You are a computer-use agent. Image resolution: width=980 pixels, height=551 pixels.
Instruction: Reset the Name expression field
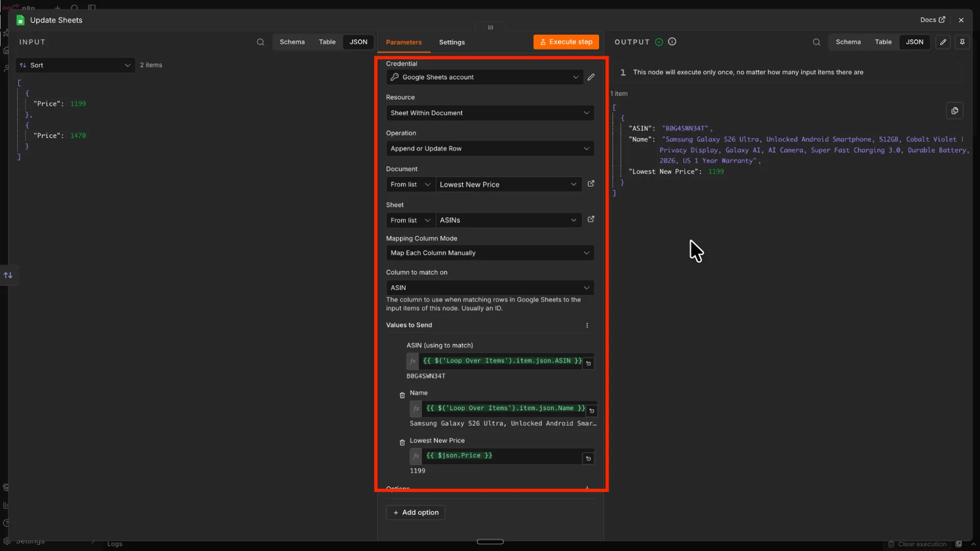click(x=592, y=411)
